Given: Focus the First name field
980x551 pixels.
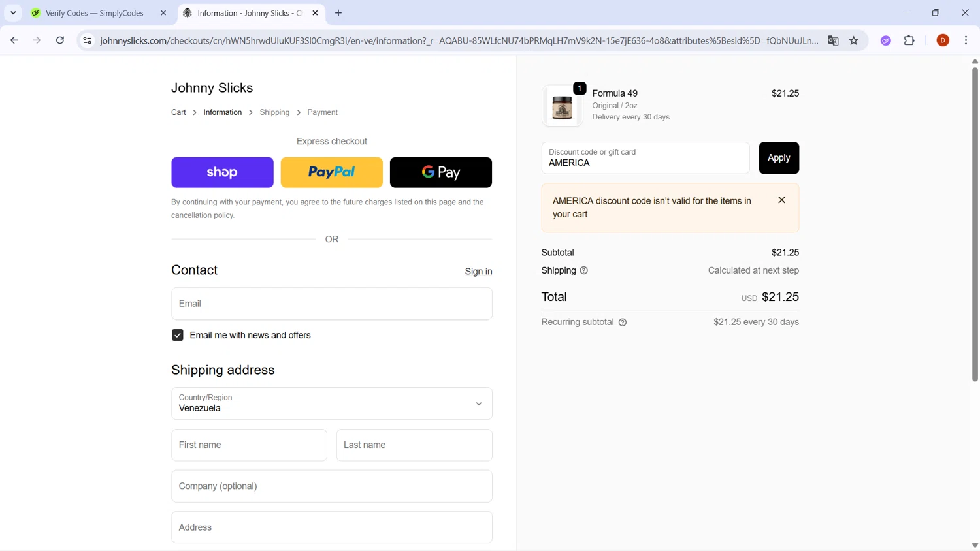Looking at the screenshot, I should coord(249,445).
